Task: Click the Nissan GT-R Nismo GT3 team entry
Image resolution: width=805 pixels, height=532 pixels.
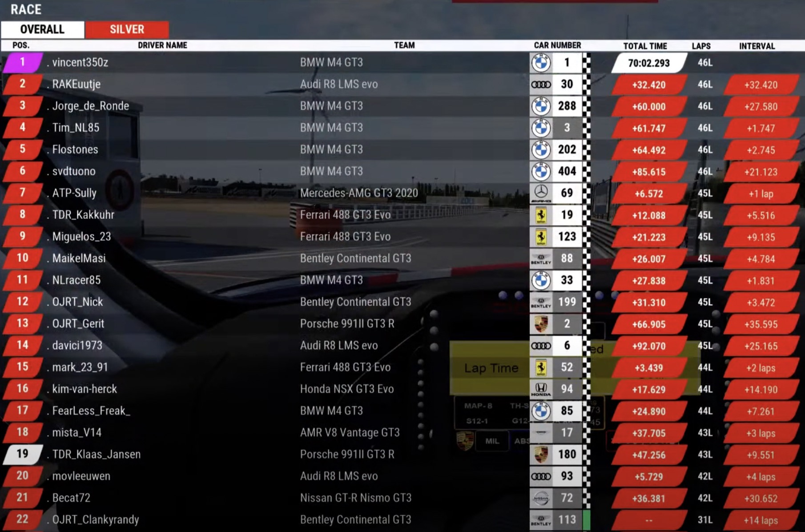Action: point(356,499)
